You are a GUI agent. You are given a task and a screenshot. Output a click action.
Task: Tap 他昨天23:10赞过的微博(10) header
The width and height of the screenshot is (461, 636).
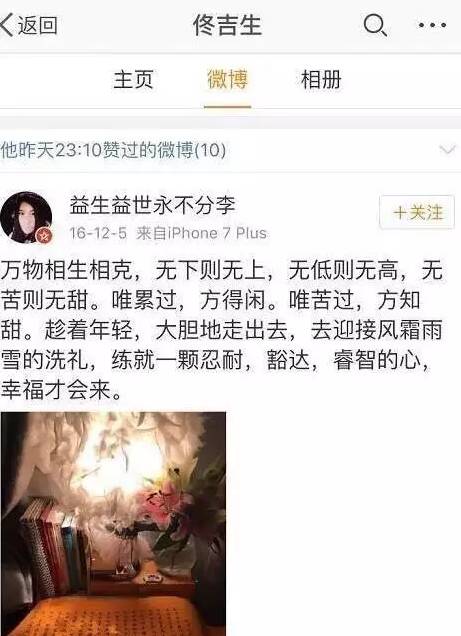pos(113,150)
